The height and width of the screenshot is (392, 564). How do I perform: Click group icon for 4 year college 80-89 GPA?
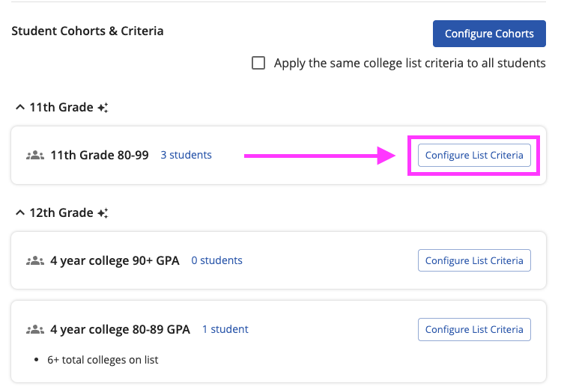pyautogui.click(x=35, y=330)
